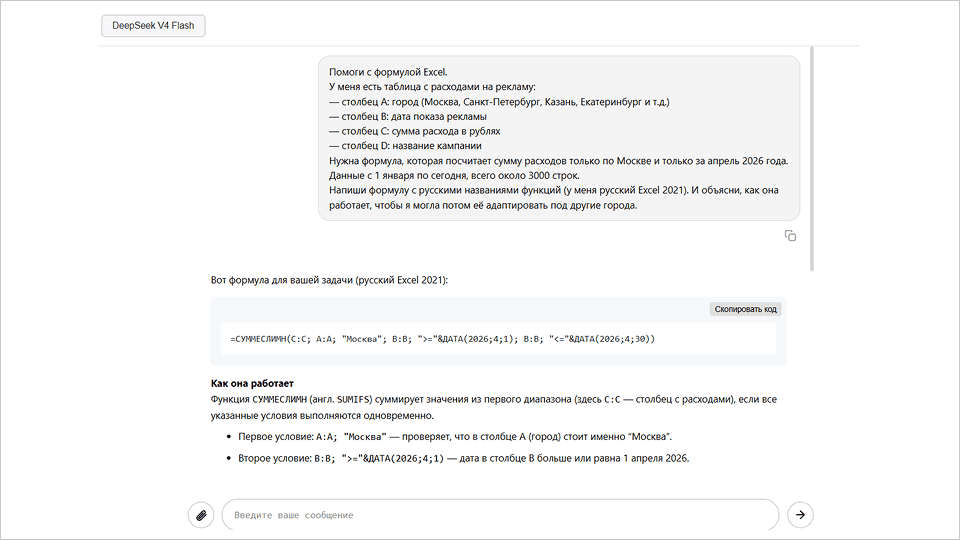
Task: Click the СУММЕСЛИМН formula in the code block
Action: point(443,339)
